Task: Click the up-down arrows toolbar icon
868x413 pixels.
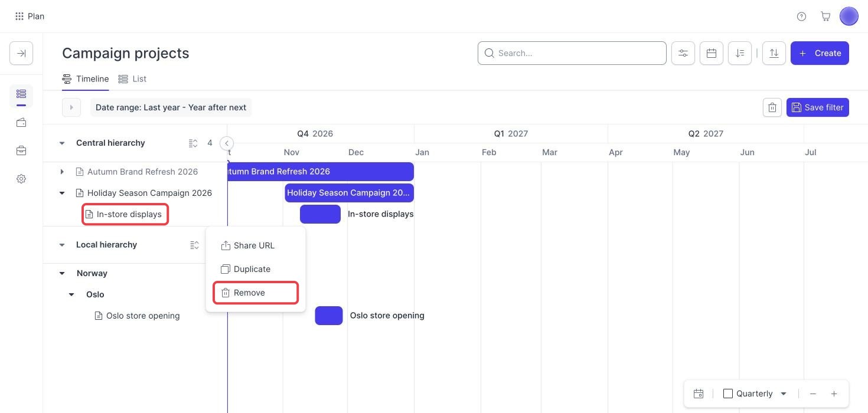Action: click(774, 53)
